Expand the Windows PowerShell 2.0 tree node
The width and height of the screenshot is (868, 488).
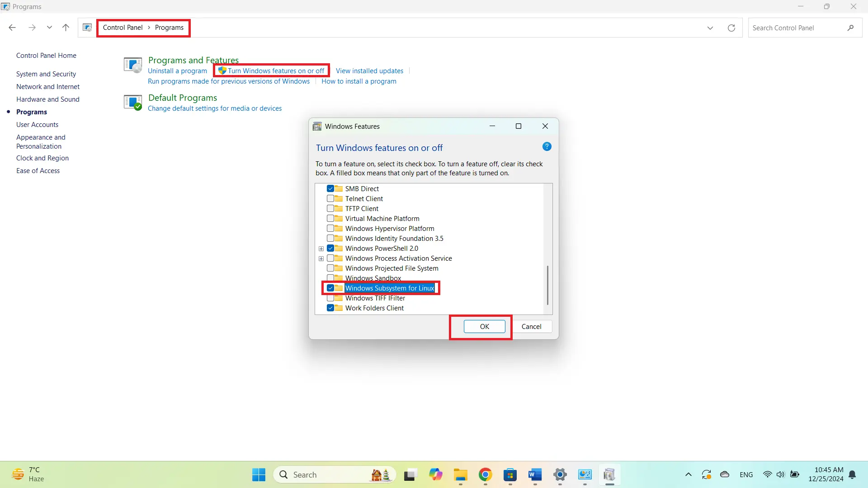[x=321, y=249]
